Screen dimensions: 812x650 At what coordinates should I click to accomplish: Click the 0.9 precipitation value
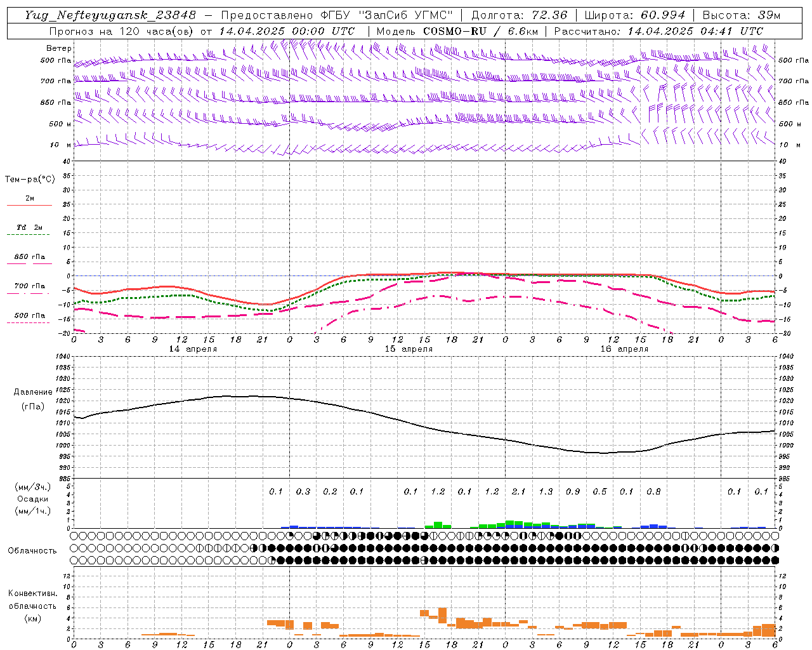click(x=572, y=491)
